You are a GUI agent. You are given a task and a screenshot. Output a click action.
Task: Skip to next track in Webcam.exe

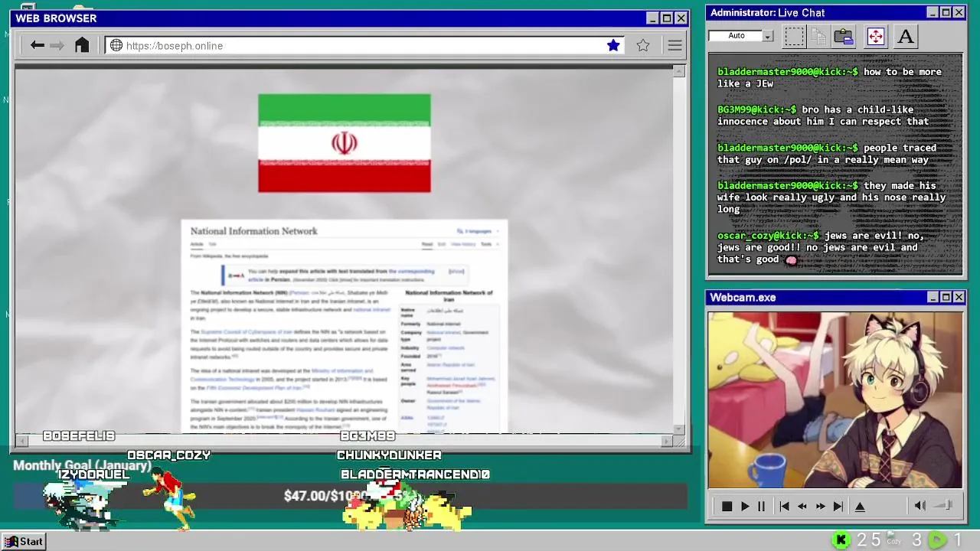(x=838, y=507)
